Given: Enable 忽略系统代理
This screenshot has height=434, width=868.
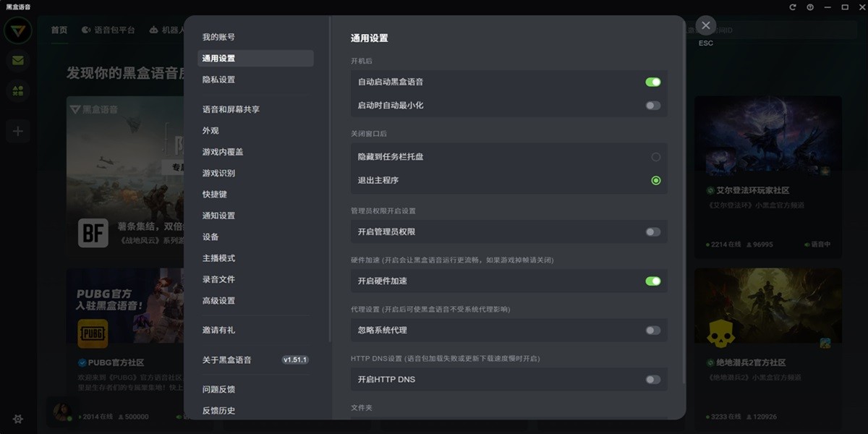Looking at the screenshot, I should pos(653,330).
